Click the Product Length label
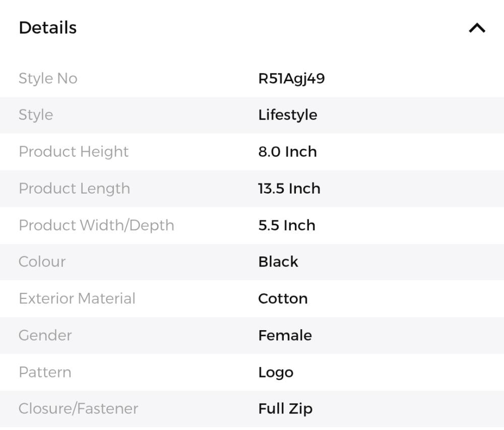 tap(74, 189)
